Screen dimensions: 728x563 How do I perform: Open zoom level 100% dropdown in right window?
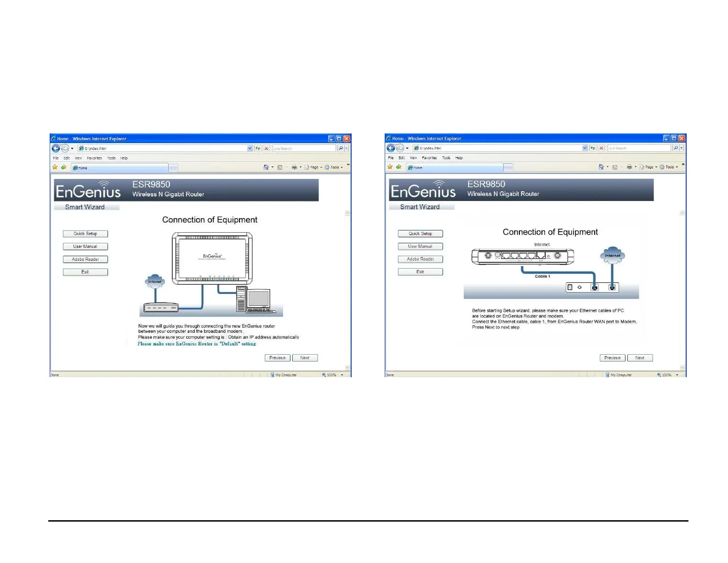(x=677, y=375)
